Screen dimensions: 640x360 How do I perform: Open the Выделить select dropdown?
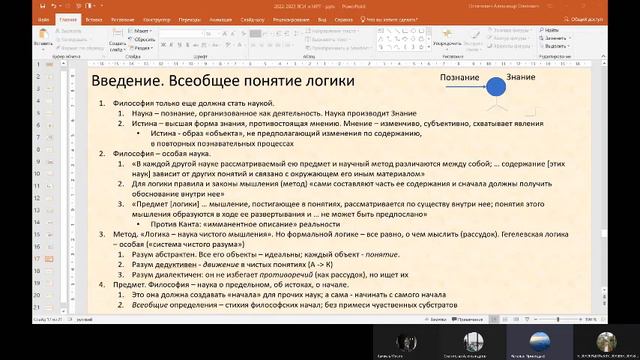[x=554, y=46]
